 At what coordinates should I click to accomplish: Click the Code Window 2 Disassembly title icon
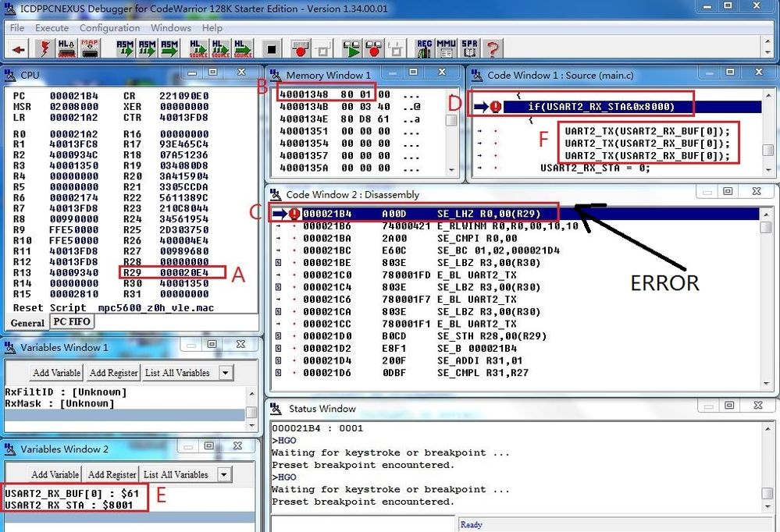click(x=276, y=194)
